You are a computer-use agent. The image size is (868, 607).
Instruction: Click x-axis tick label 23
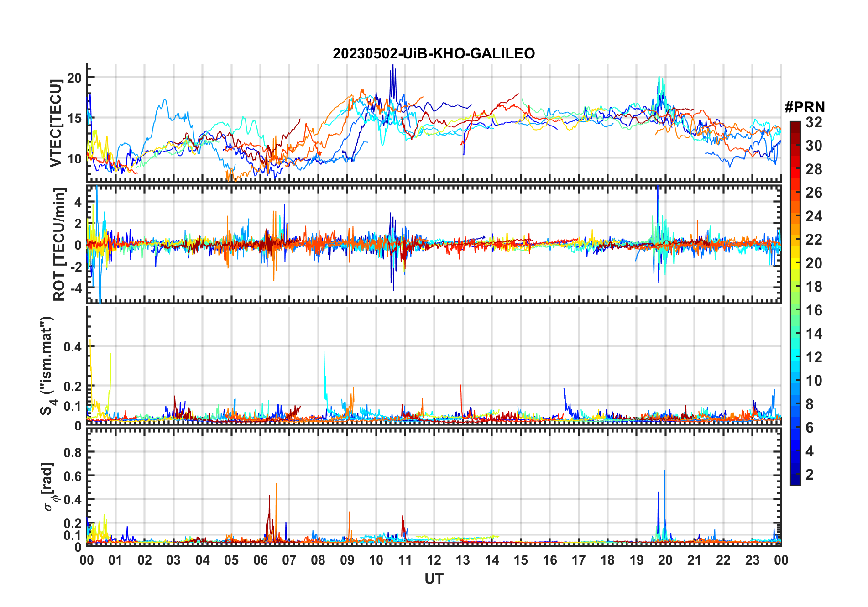pos(752,560)
